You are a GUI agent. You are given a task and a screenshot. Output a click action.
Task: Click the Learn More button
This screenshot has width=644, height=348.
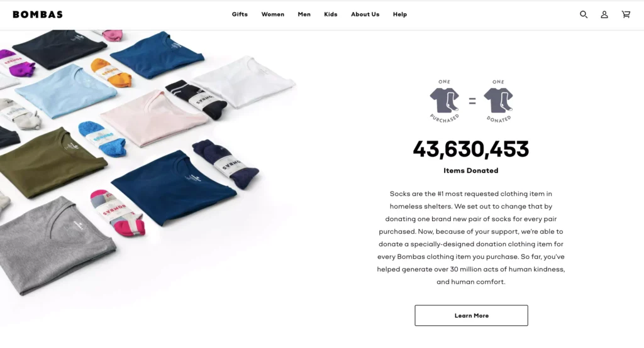[x=471, y=315]
